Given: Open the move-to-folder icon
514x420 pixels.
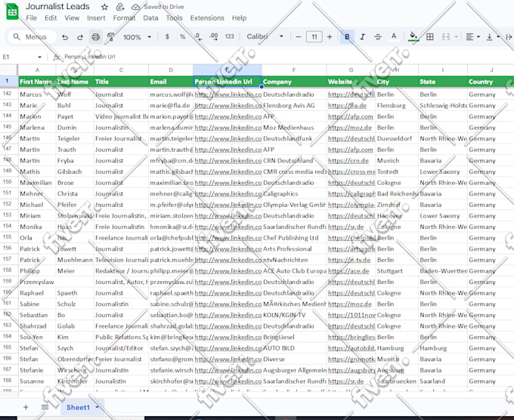Looking at the screenshot, I should pos(120,7).
